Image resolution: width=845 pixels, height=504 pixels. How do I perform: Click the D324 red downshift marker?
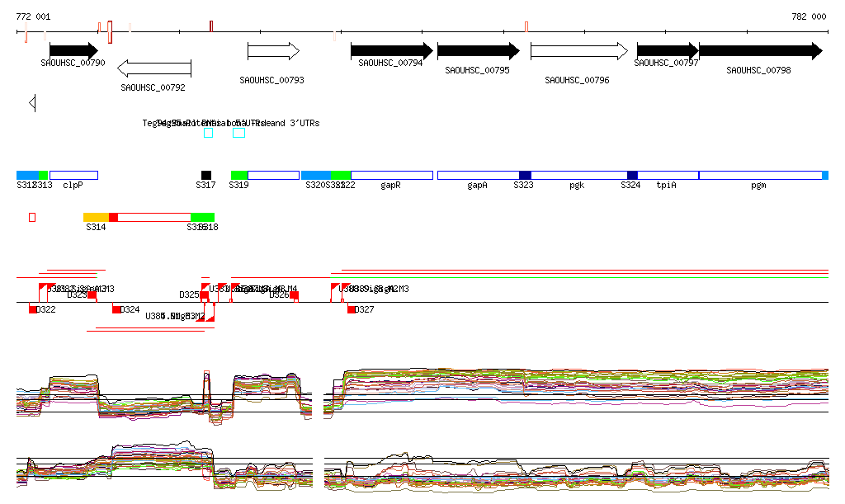click(116, 309)
